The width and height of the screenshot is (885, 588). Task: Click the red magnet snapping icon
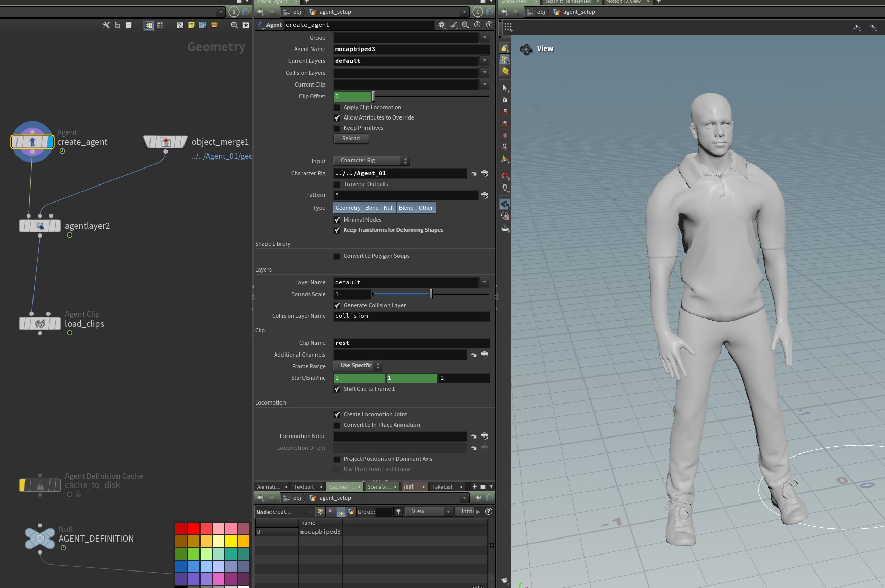pos(505,176)
